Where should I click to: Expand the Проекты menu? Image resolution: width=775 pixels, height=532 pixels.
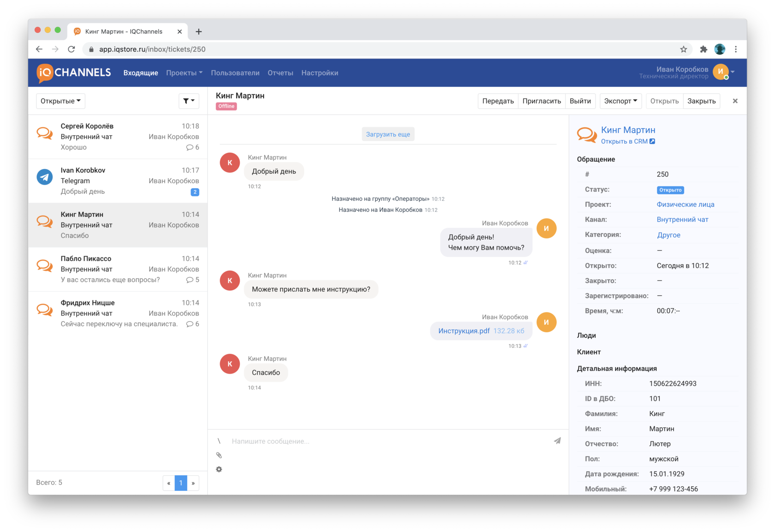[184, 73]
